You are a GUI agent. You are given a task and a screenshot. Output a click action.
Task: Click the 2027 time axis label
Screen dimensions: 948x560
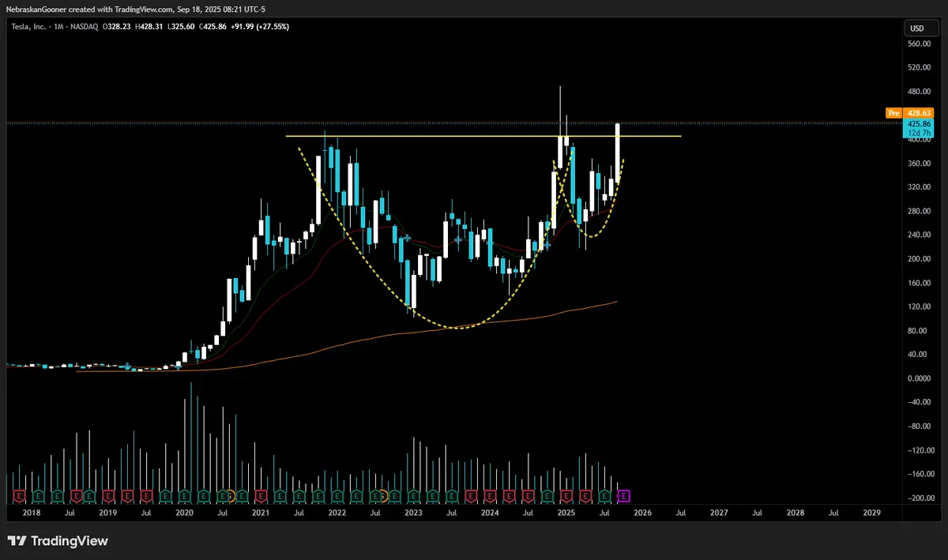coord(719,513)
